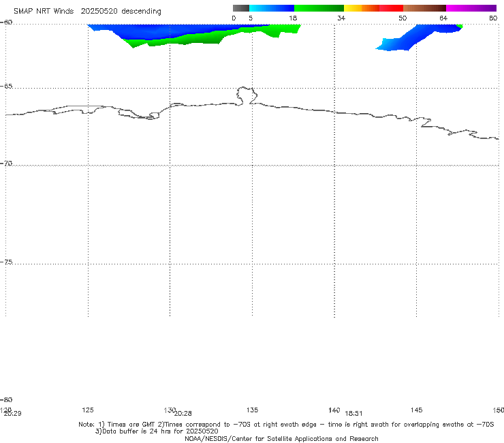Click the swath time '18:51'
Viewport: 504px width, 443px height.
click(353, 414)
